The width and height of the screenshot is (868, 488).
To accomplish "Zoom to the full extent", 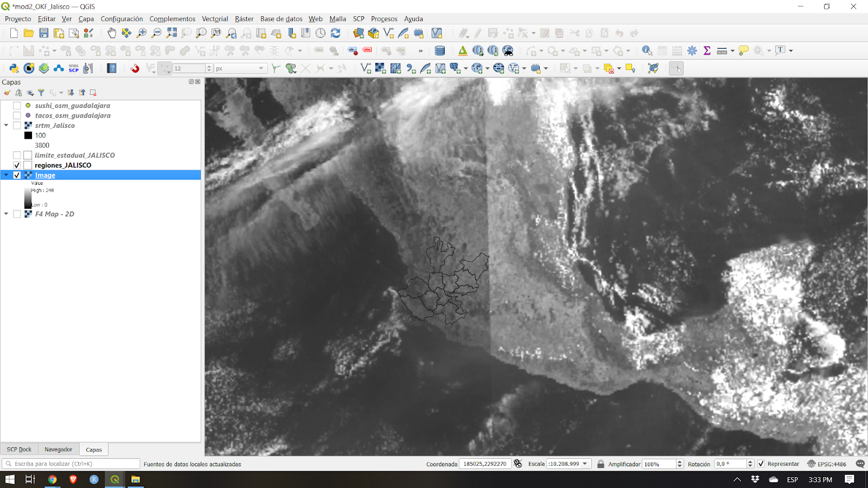I will click(171, 33).
